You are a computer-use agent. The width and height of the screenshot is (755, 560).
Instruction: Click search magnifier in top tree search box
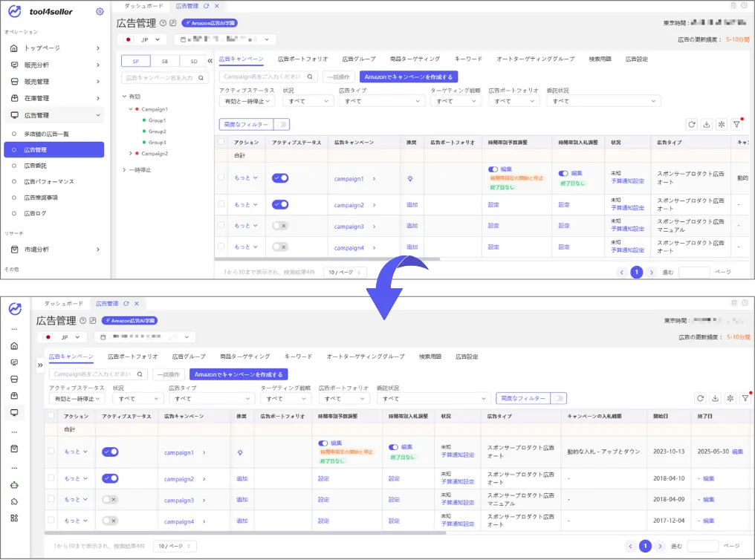coord(201,78)
